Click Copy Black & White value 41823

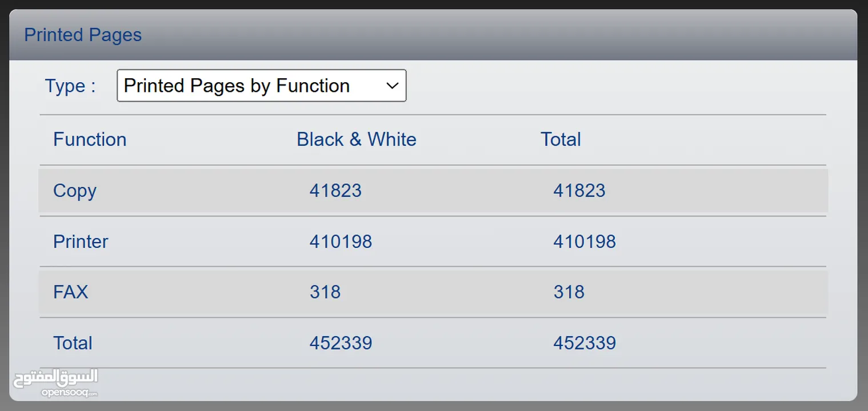[335, 191]
